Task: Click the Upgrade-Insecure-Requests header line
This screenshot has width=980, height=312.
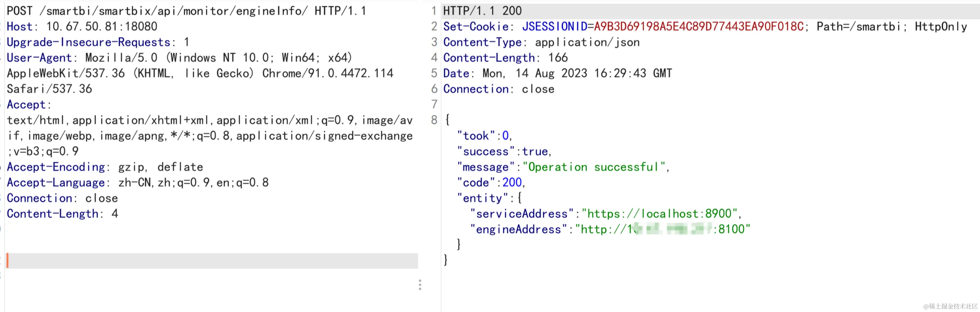Action: coord(98,42)
